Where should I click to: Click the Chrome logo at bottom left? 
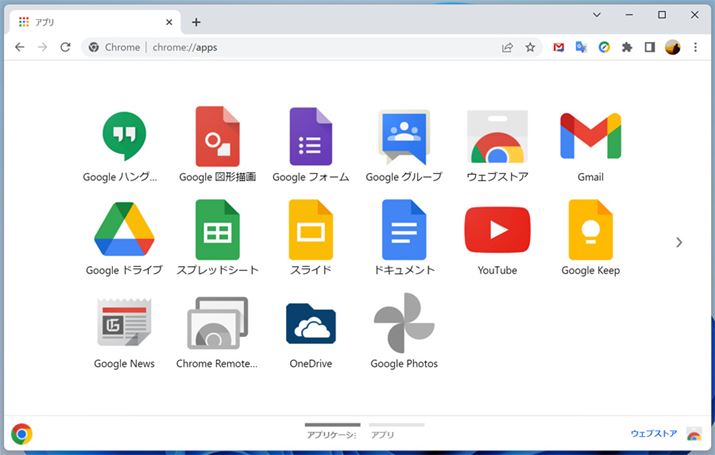(22, 434)
